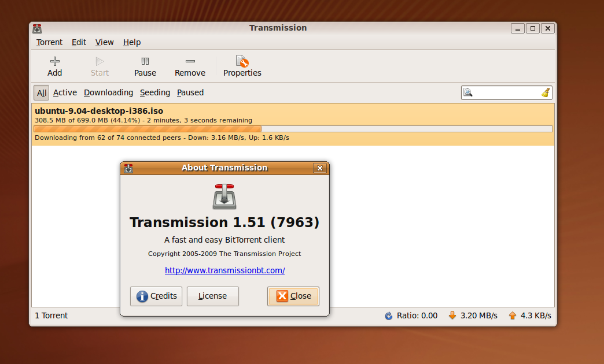Click the 'Ratio: 0.00' status text
This screenshot has height=364, width=604.
point(417,315)
